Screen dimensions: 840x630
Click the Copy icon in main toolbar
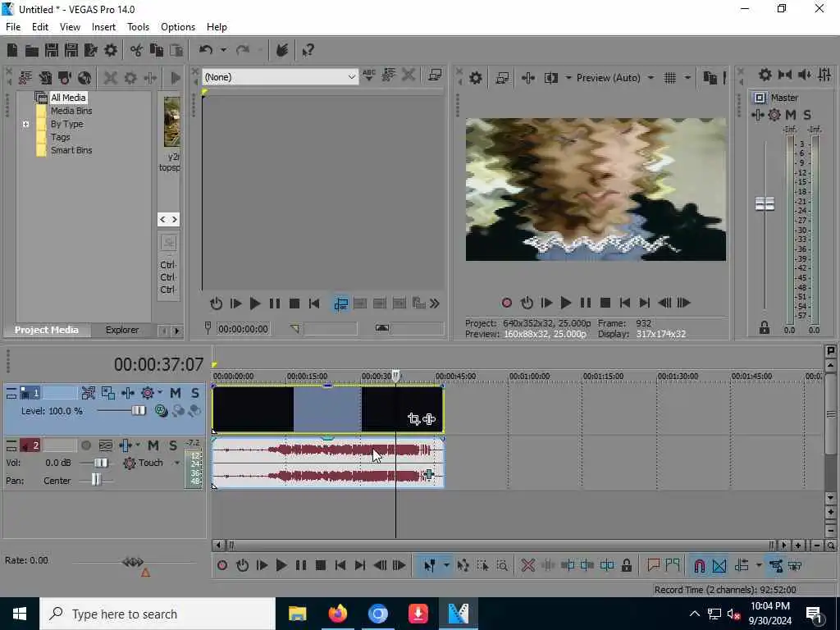pyautogui.click(x=157, y=50)
